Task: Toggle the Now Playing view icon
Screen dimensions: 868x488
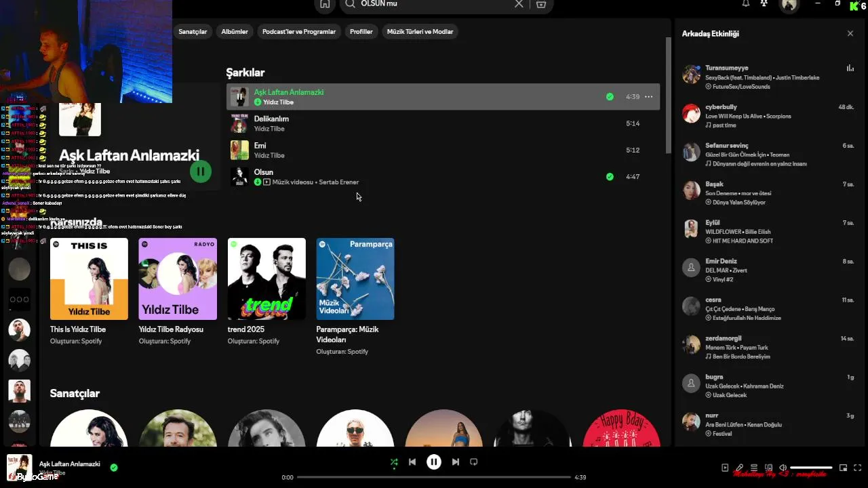Action: click(725, 468)
